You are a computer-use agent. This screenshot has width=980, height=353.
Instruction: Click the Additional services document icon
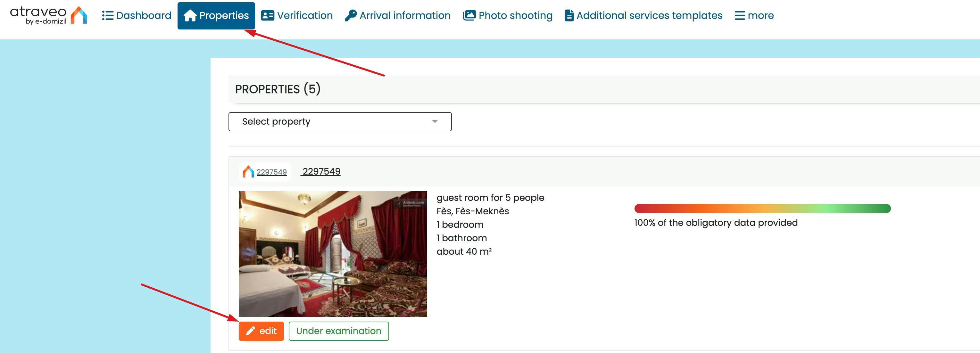(569, 16)
